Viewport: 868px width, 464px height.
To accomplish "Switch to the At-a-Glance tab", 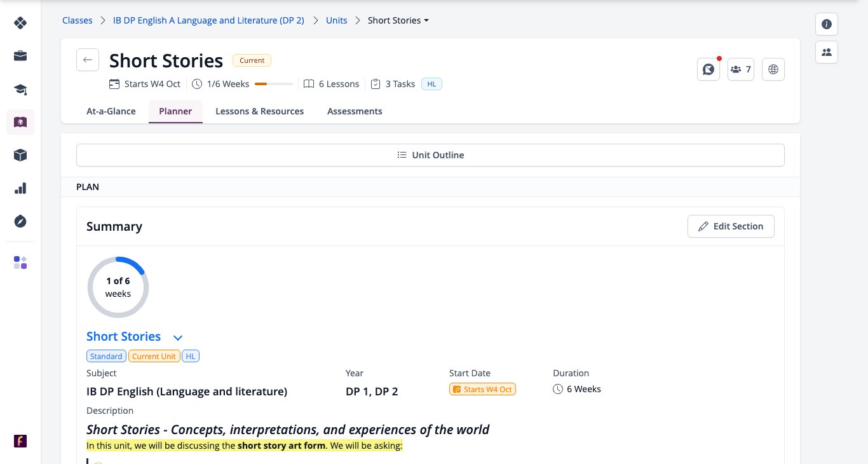I will pyautogui.click(x=111, y=111).
